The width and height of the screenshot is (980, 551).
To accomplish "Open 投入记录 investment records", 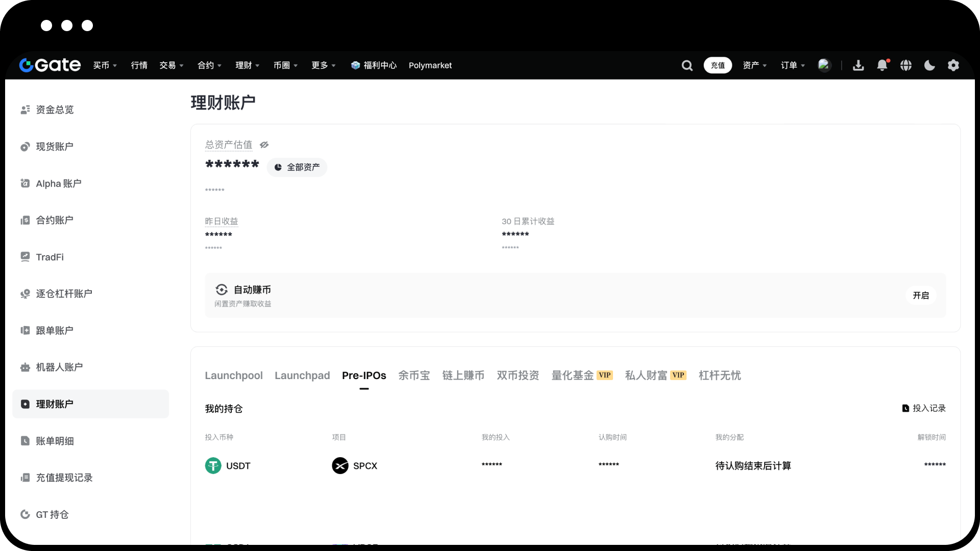I will pyautogui.click(x=924, y=408).
